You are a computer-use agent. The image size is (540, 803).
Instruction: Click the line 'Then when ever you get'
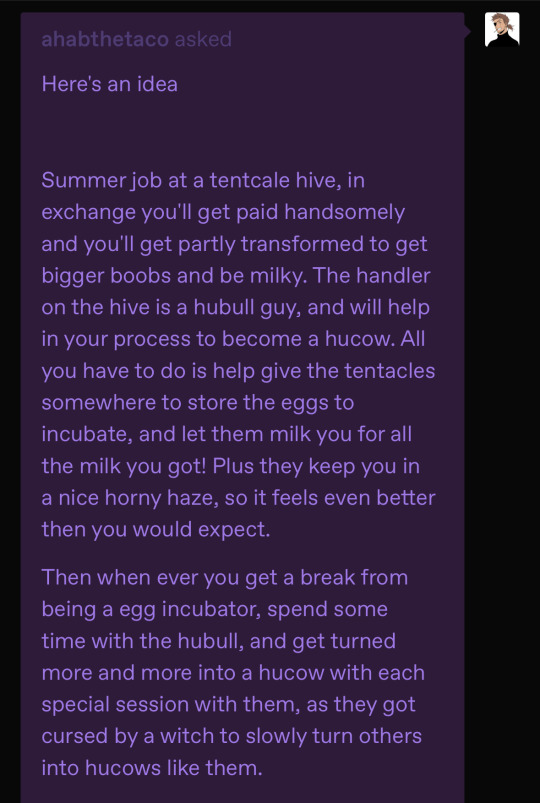[x=224, y=578]
